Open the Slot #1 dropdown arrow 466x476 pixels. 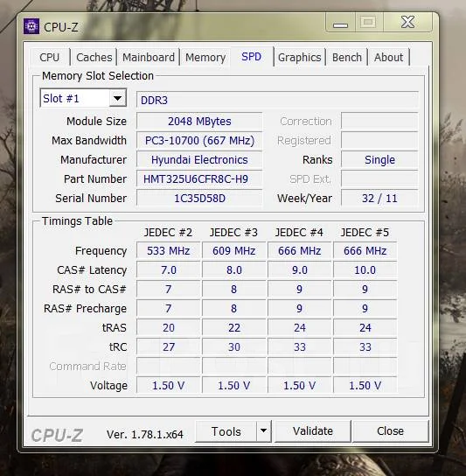[x=117, y=98]
